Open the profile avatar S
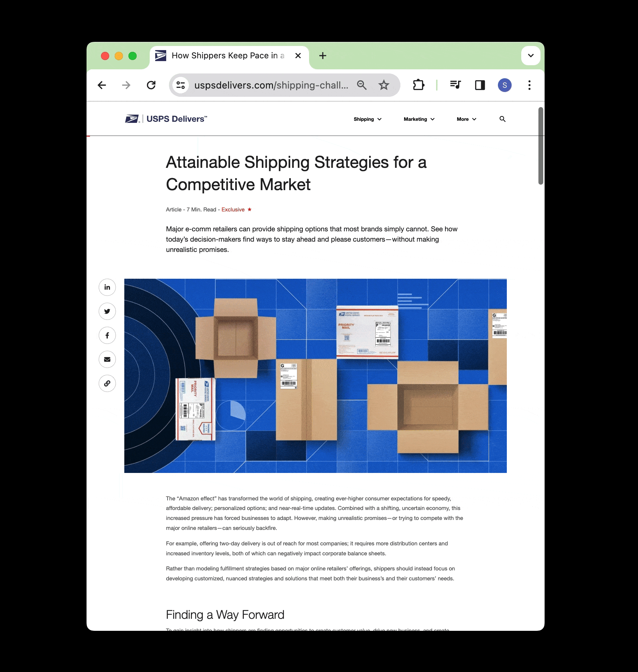 505,85
